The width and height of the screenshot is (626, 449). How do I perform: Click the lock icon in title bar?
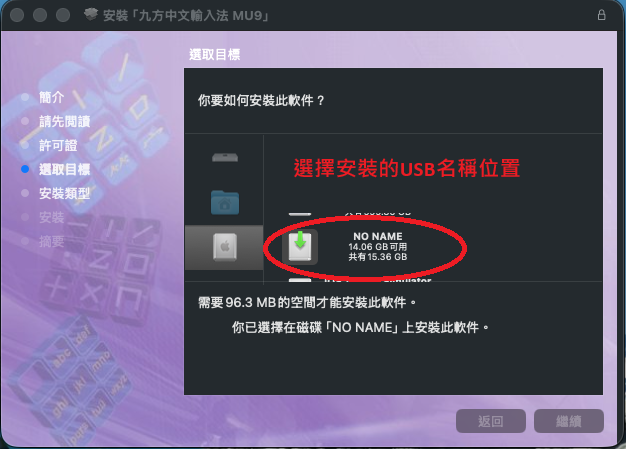[601, 15]
